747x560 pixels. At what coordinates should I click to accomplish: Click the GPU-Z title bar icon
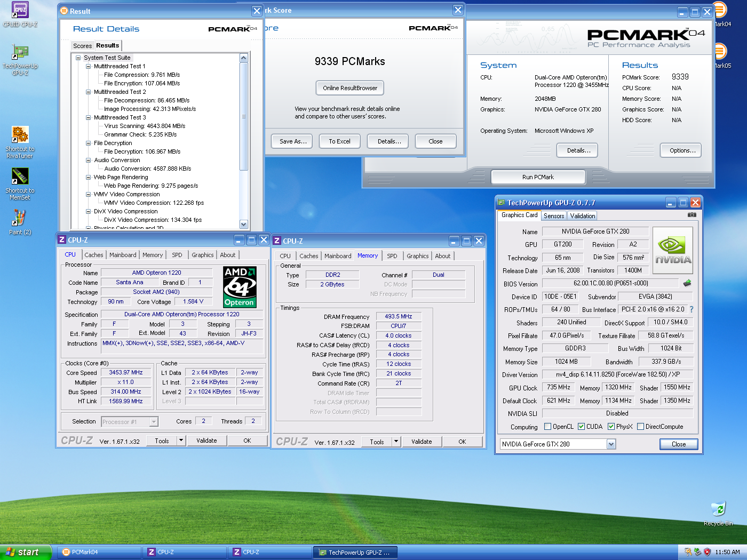(501, 203)
